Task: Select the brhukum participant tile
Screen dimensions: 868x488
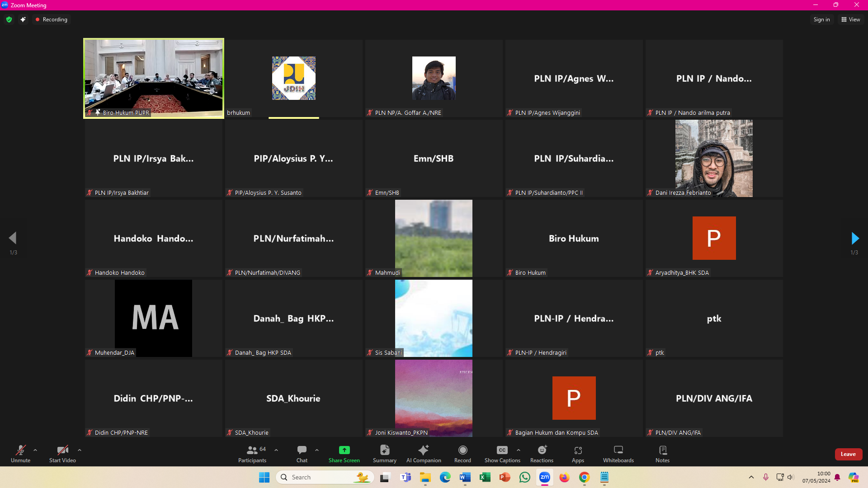Action: click(294, 78)
